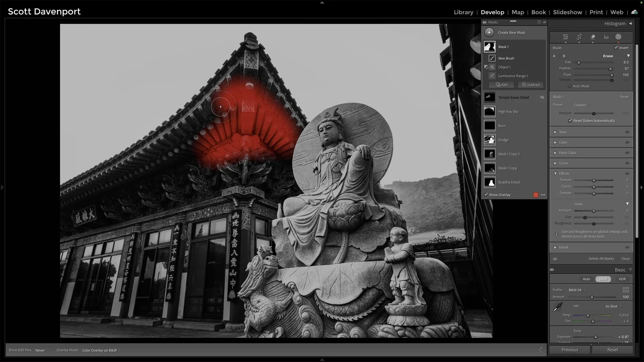Click the White Balance eyedropper
The height and width of the screenshot is (362, 644).
click(558, 306)
